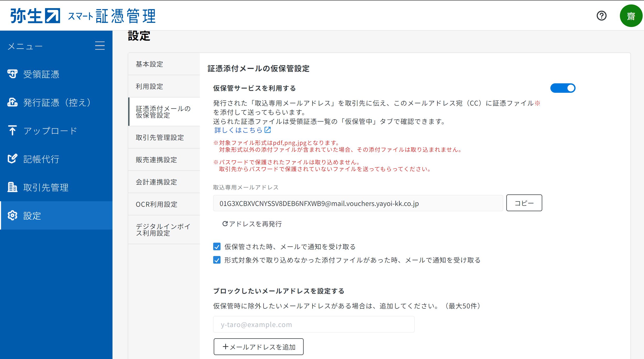The width and height of the screenshot is (644, 359).
Task: Click the ブロックしたいメールアドレスを設定する heading
Action: [x=279, y=291]
